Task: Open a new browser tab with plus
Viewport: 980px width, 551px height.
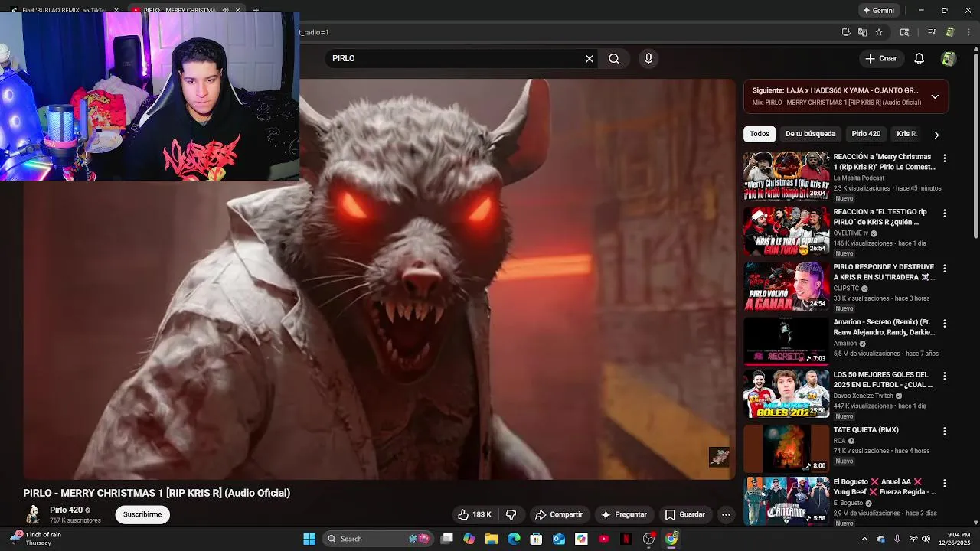Action: [x=256, y=10]
